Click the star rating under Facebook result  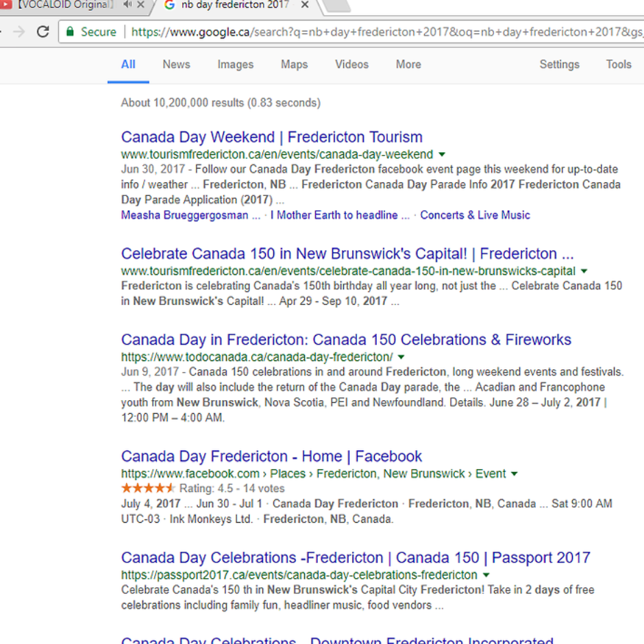(x=148, y=488)
